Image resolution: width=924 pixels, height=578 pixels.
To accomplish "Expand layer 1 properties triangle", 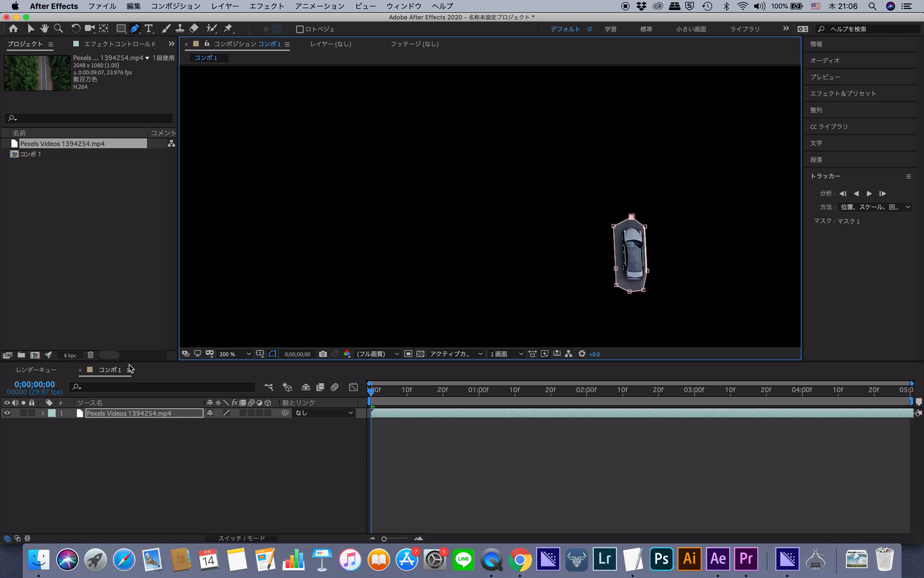I will coord(42,413).
